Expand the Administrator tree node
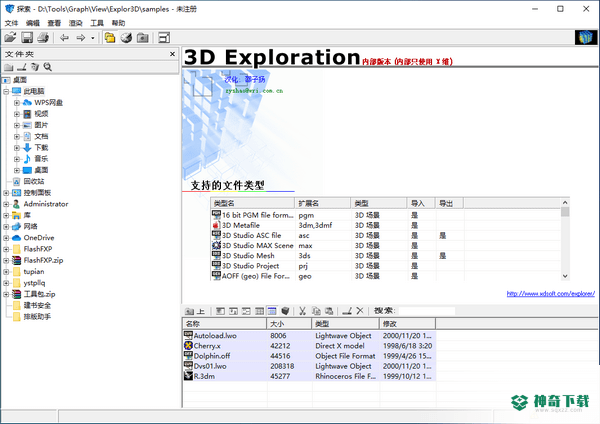600x424 pixels. pos(6,204)
